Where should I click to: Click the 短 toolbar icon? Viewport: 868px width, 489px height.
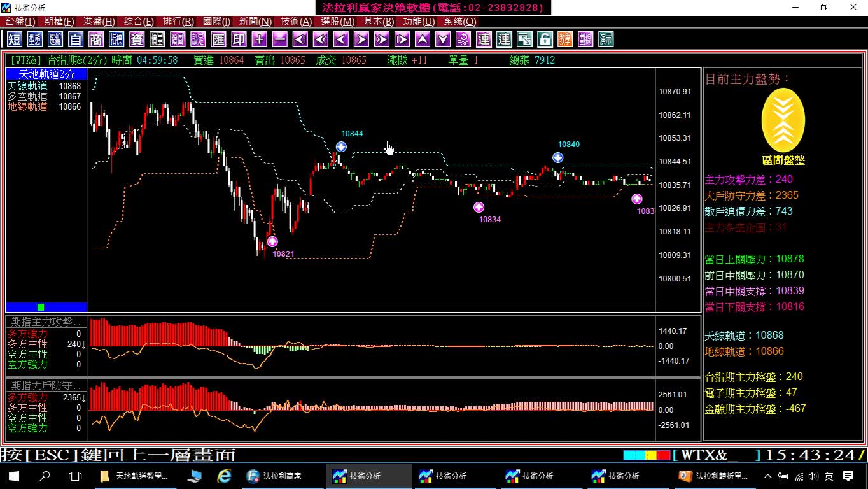pos(15,39)
